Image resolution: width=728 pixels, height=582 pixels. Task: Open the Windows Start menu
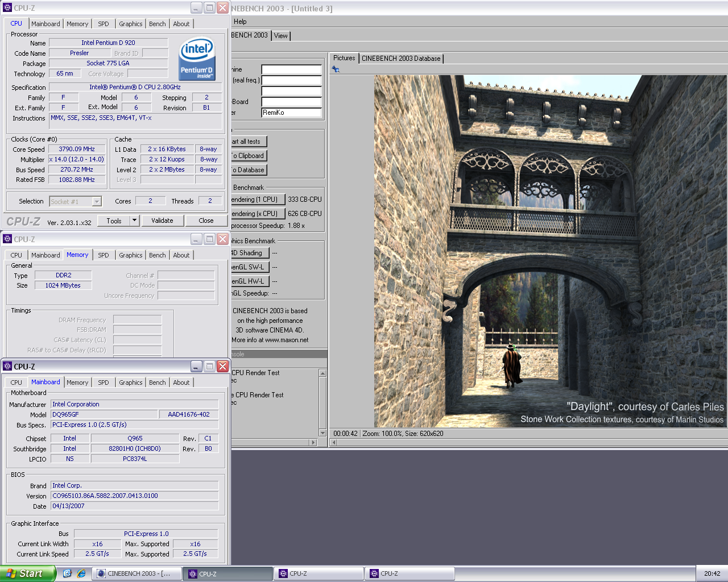(27, 573)
